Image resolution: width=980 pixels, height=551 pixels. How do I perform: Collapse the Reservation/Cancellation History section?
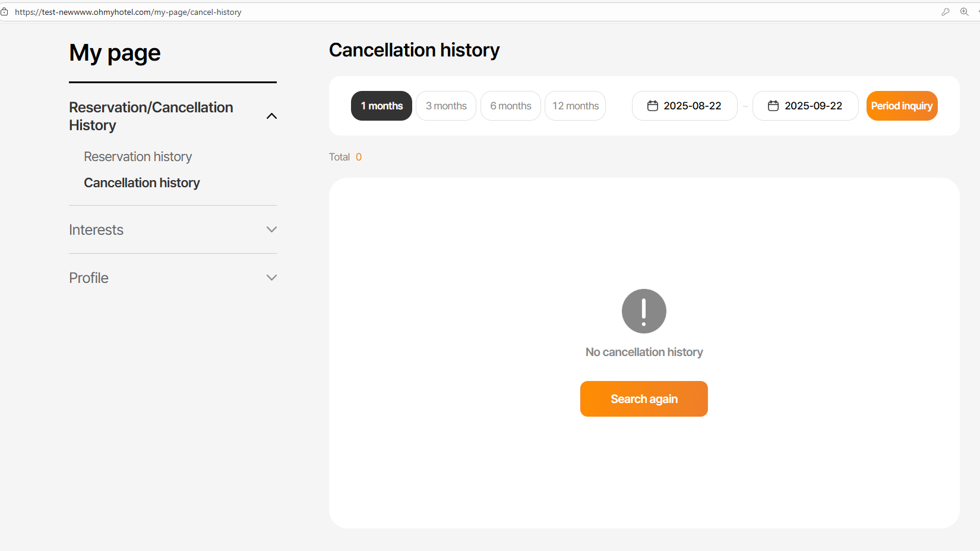(x=271, y=116)
